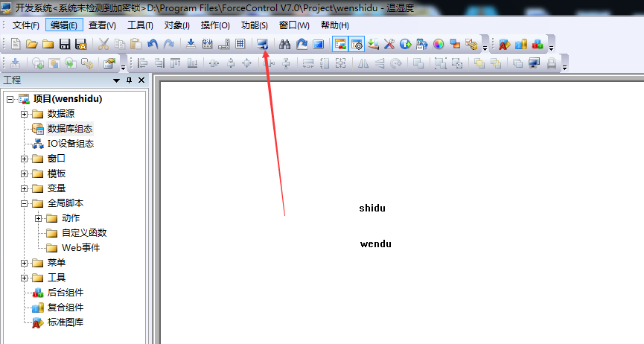The width and height of the screenshot is (644, 344).
Task: Click the Cut scissors icon
Action: pyautogui.click(x=103, y=44)
